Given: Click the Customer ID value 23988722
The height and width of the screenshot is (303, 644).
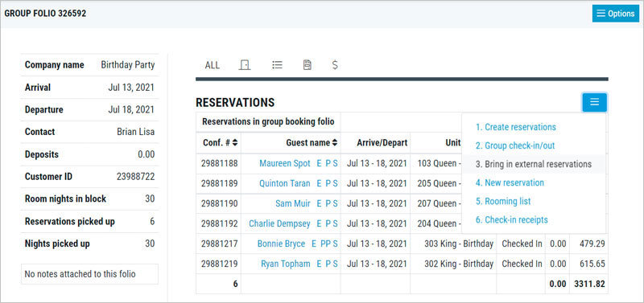Looking at the screenshot, I should 136,177.
